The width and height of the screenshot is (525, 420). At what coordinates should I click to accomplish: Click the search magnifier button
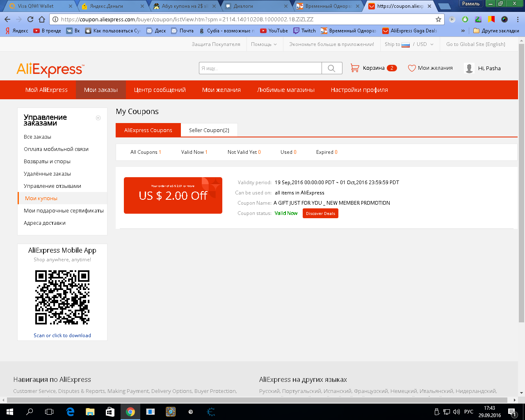coord(332,68)
